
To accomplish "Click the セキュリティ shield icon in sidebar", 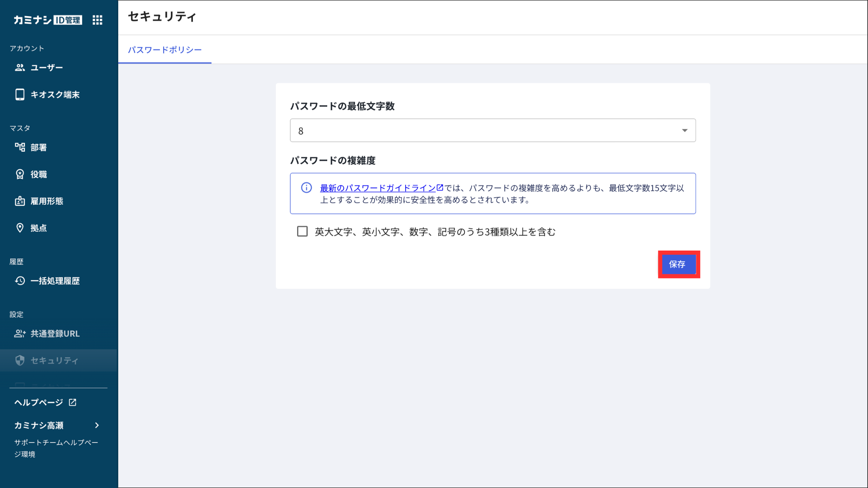I will click(x=20, y=360).
